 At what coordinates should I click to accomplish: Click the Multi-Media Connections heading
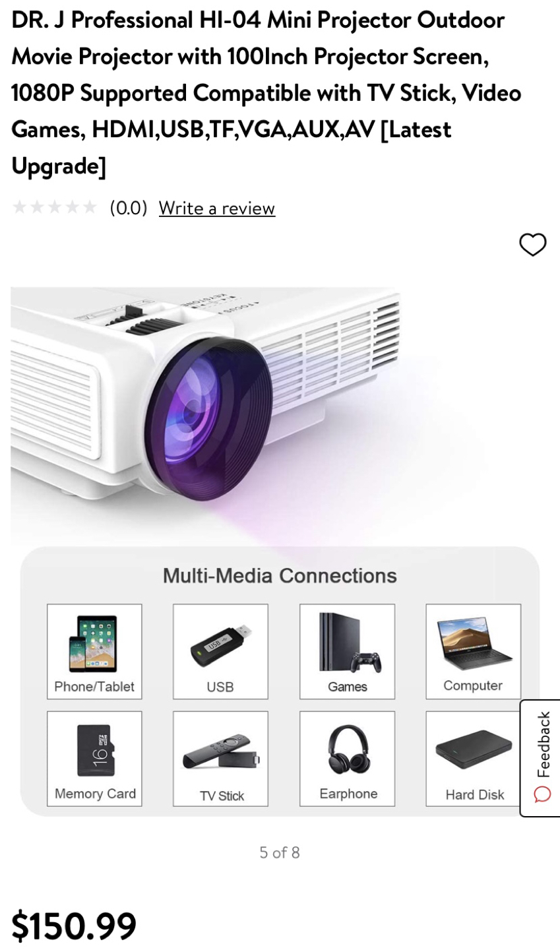pyautogui.click(x=280, y=575)
